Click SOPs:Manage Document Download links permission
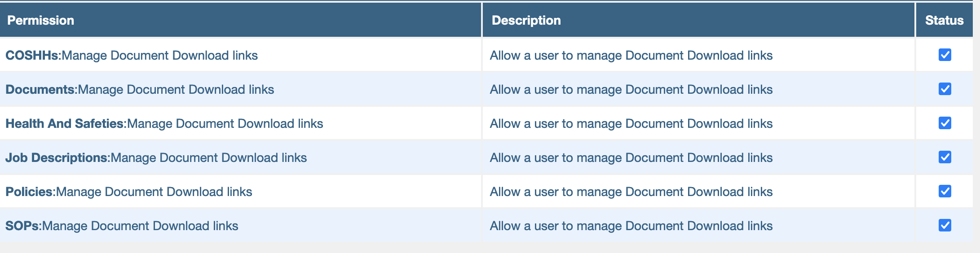This screenshot has width=980, height=253. (122, 226)
